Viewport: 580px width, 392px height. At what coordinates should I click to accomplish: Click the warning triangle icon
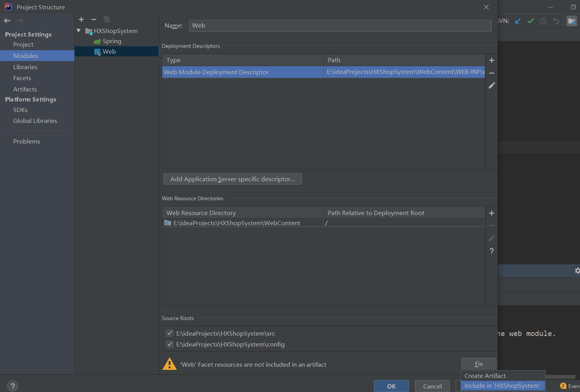[170, 364]
